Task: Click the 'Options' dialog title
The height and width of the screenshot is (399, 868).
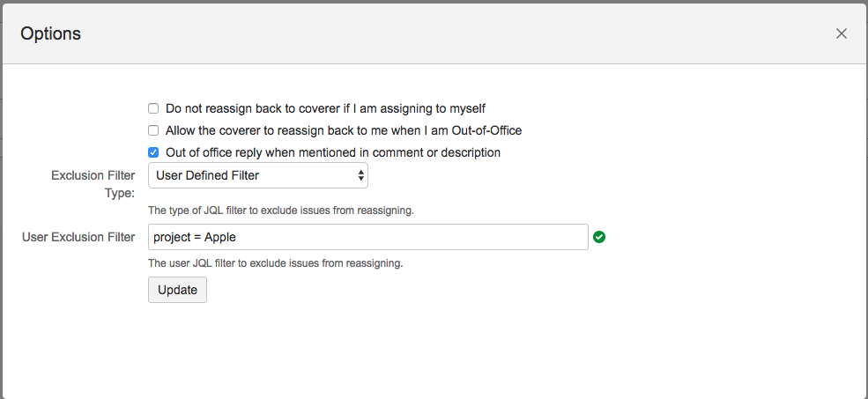Action: pyautogui.click(x=50, y=33)
